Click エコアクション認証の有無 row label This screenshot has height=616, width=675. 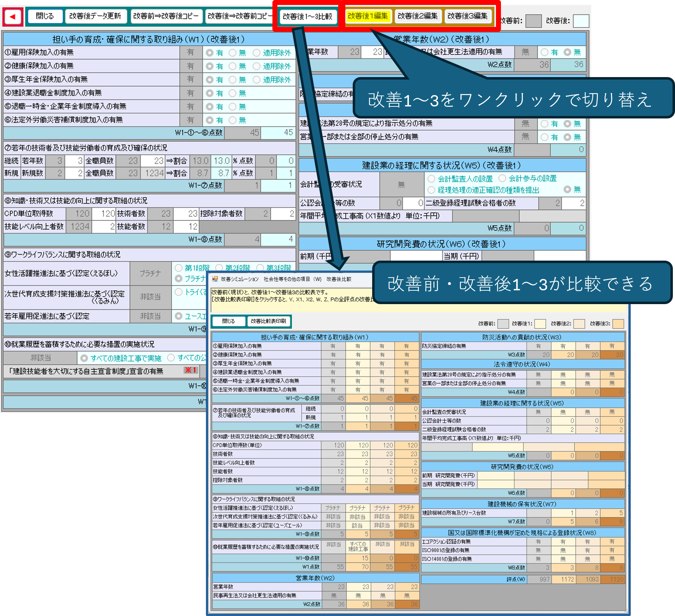coord(446,541)
